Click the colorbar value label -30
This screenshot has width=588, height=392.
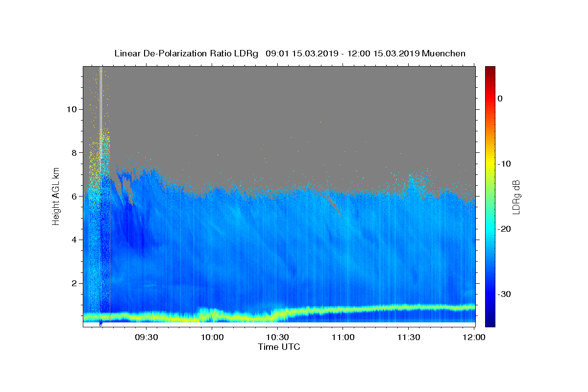coord(505,294)
